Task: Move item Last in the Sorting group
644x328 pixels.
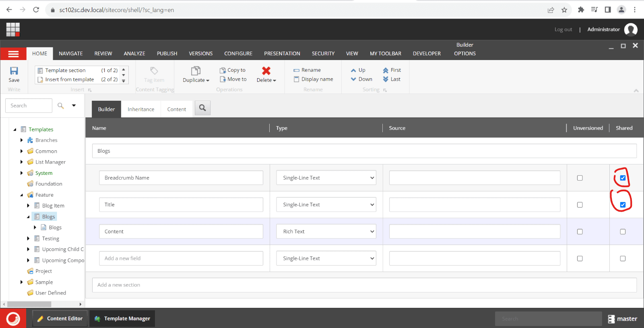Action: click(392, 79)
